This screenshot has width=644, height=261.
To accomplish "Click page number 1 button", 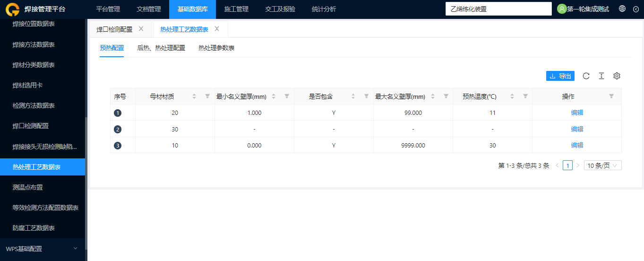I will click(x=567, y=165).
